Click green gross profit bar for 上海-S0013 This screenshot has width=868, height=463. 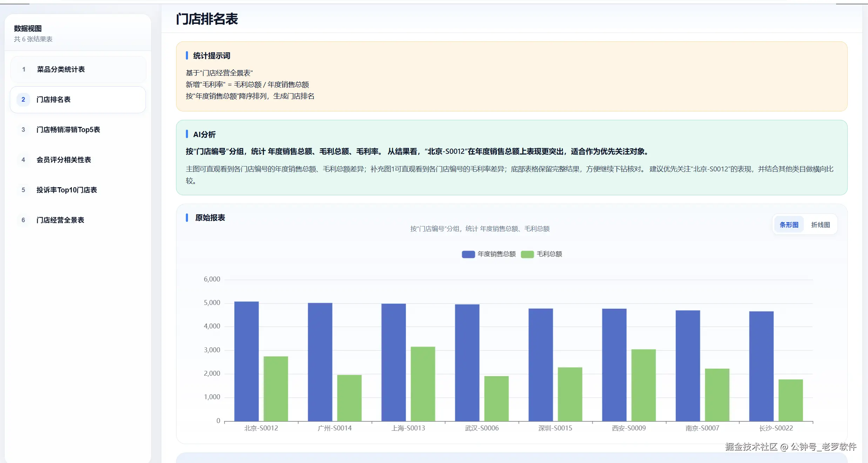pyautogui.click(x=423, y=384)
